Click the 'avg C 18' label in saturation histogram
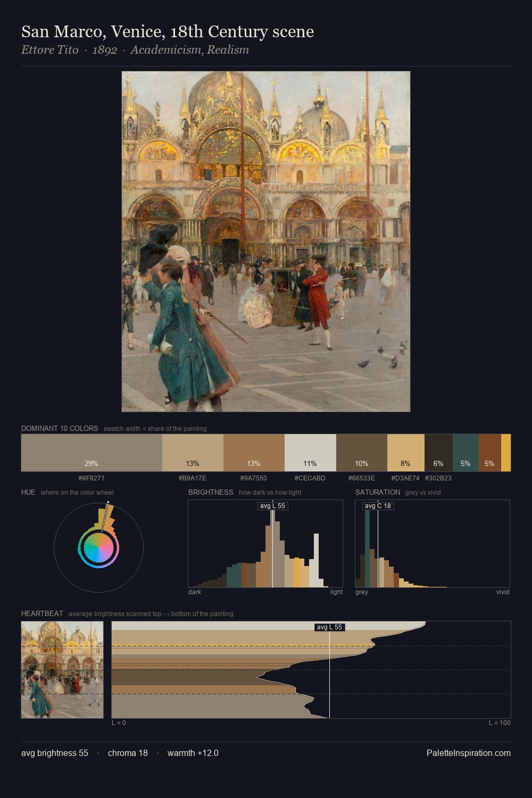532x798 pixels. click(378, 506)
